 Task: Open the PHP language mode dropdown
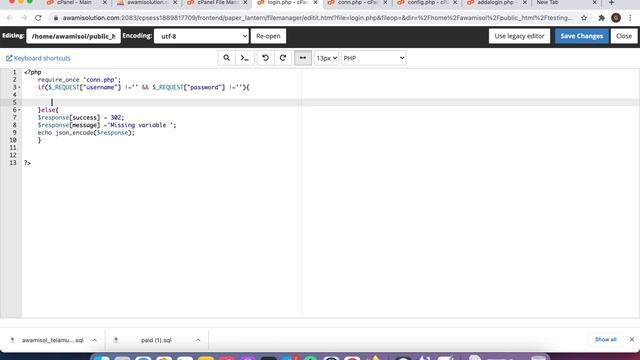coord(373,58)
